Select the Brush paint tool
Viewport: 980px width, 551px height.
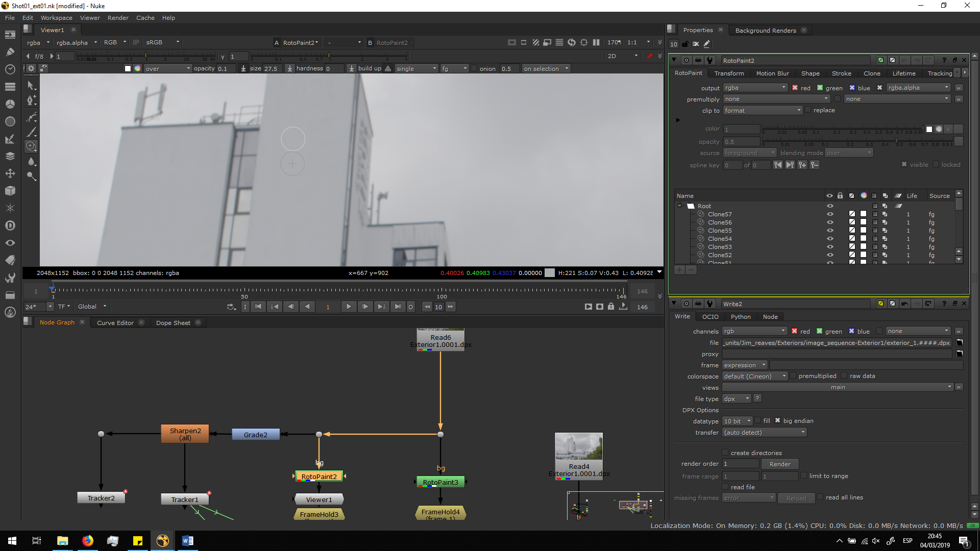pos(31,132)
